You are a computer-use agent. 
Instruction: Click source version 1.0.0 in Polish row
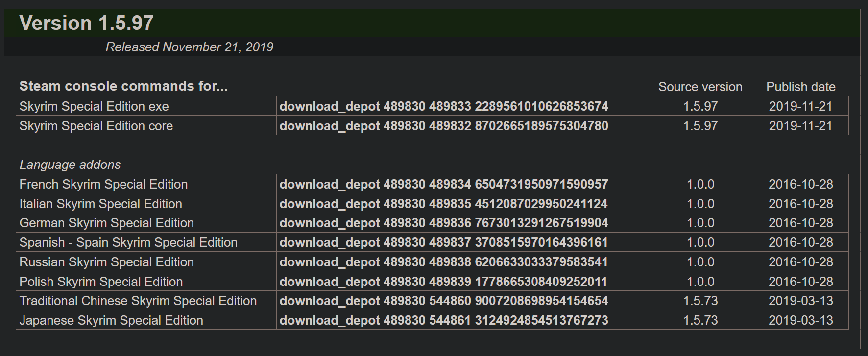pos(700,282)
